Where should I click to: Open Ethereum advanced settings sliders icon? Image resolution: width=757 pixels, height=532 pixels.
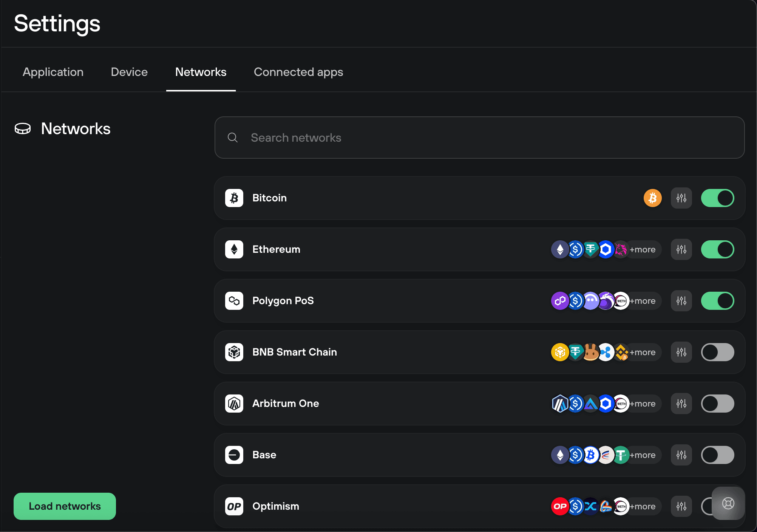tap(681, 249)
